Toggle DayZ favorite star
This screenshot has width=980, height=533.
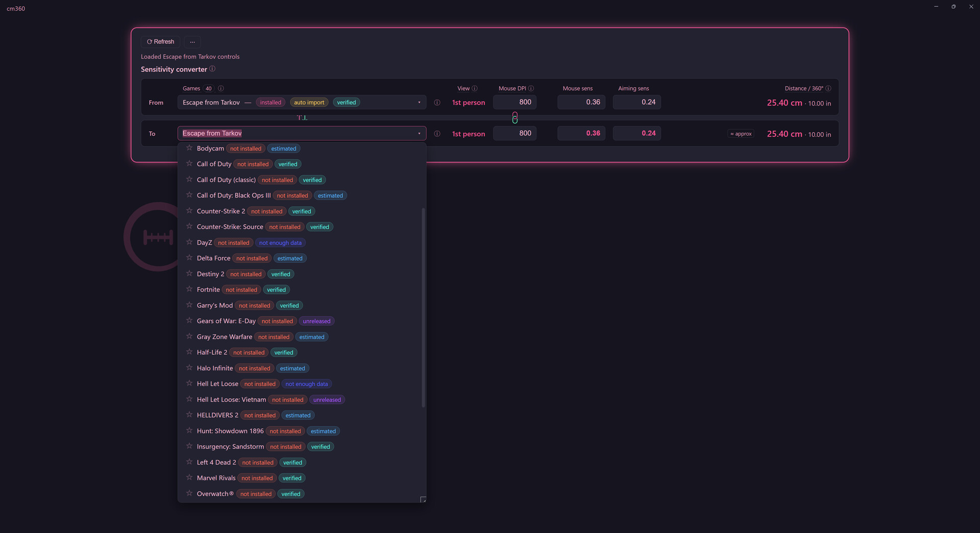point(189,243)
